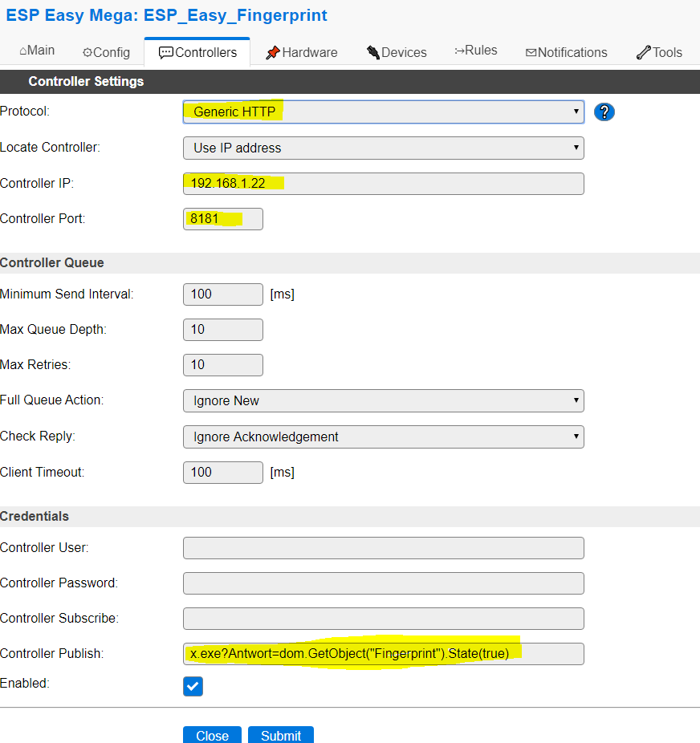Uncheck the Enabled checkbox

[x=193, y=686]
